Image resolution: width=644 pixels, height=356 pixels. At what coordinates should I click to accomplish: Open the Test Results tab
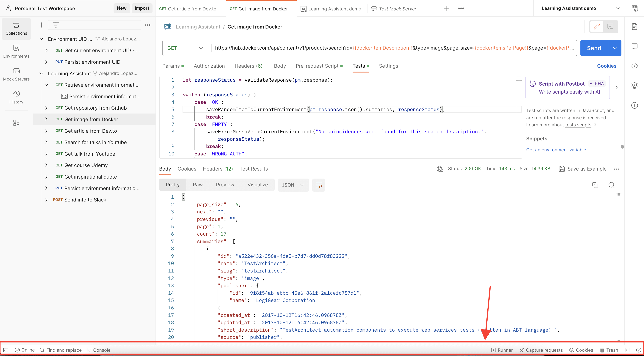point(254,169)
